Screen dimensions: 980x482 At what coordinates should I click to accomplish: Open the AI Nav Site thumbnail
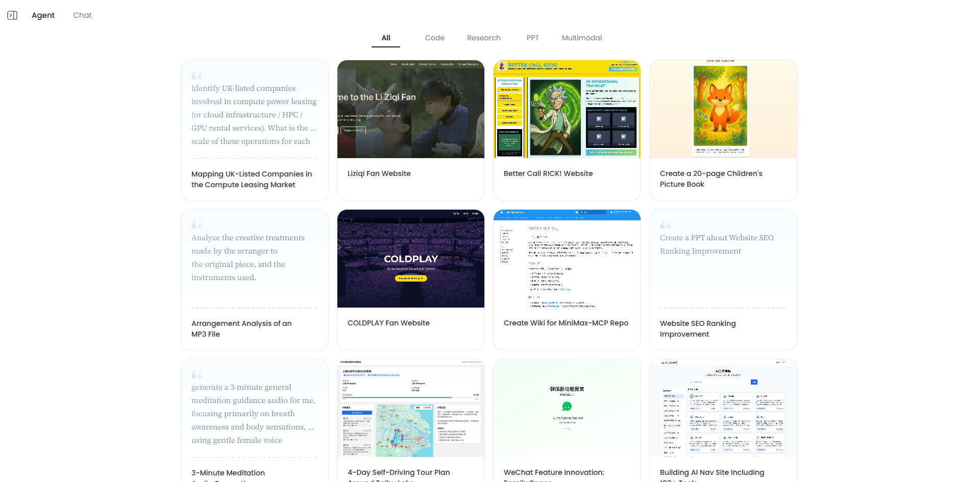(723, 408)
